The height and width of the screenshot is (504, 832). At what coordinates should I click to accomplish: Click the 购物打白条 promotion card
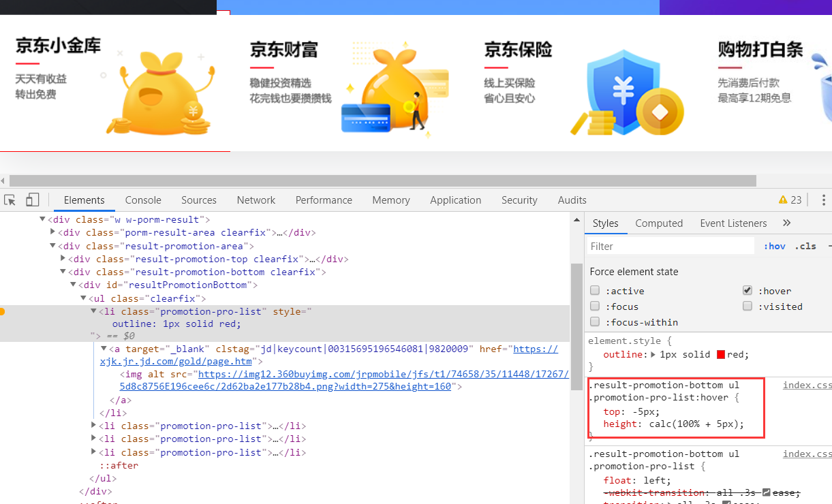click(x=767, y=83)
